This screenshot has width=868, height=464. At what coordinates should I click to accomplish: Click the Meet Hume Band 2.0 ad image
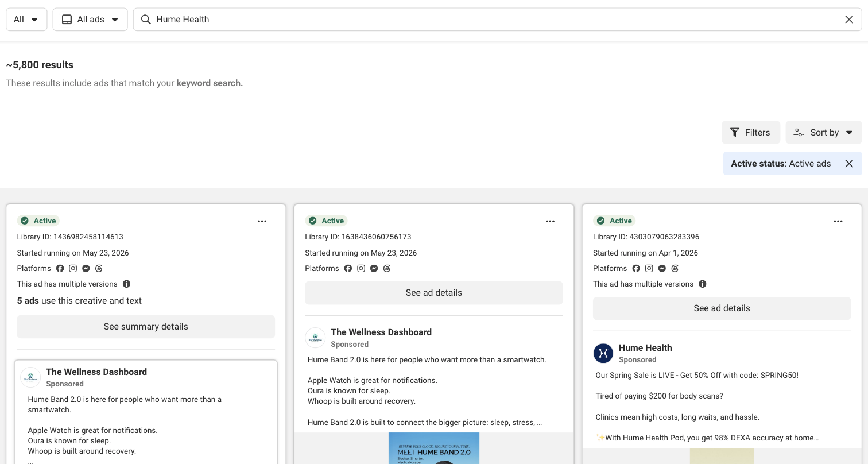point(434,448)
